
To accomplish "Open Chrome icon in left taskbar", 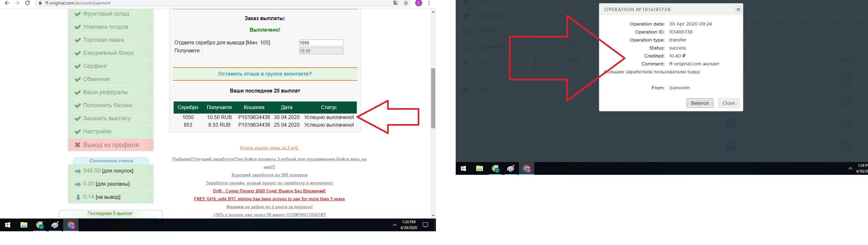I will pyautogui.click(x=71, y=225).
